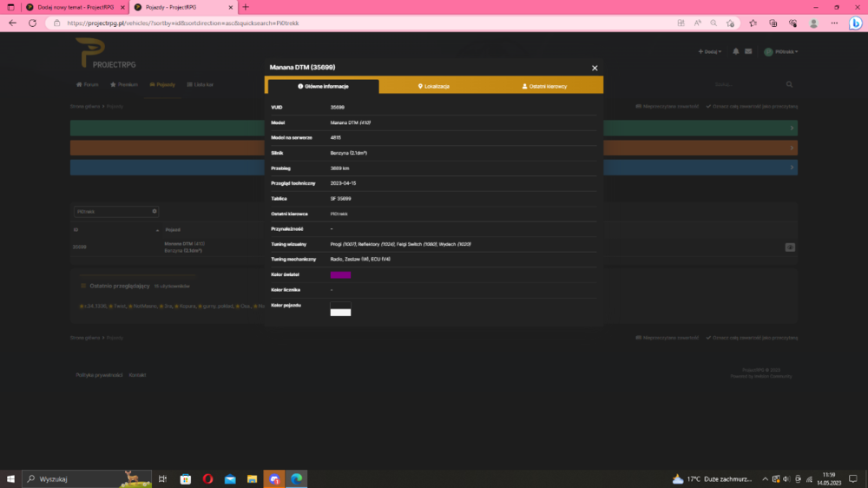This screenshot has height=488, width=868.
Task: Open a new browser tab
Action: (x=246, y=7)
